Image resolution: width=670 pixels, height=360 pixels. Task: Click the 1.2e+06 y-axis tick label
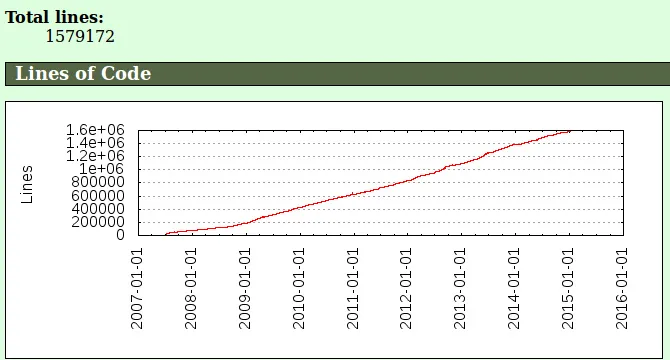point(95,156)
